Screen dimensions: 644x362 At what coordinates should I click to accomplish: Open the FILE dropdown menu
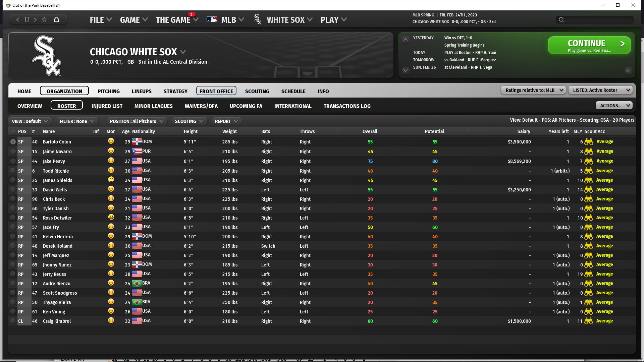(101, 20)
